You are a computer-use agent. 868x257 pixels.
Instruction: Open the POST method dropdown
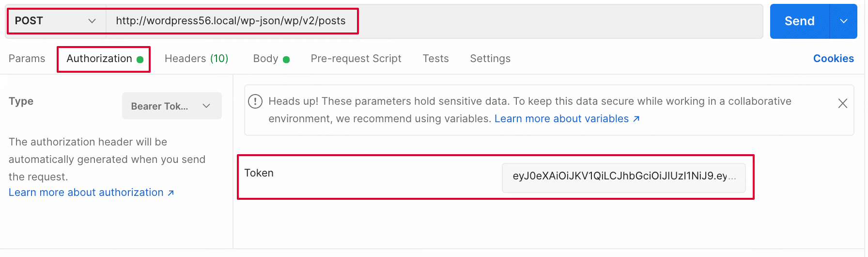(56, 21)
